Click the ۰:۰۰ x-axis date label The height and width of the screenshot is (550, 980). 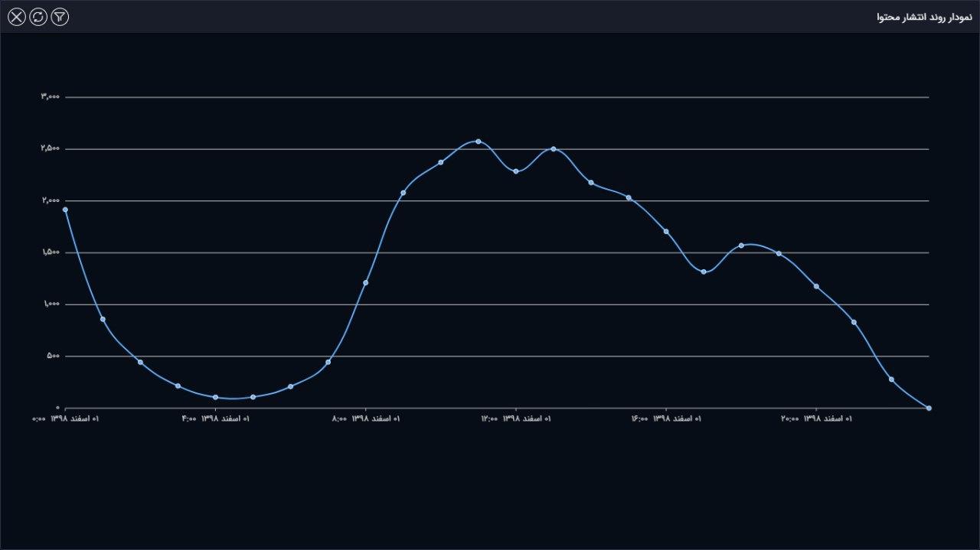coord(66,418)
